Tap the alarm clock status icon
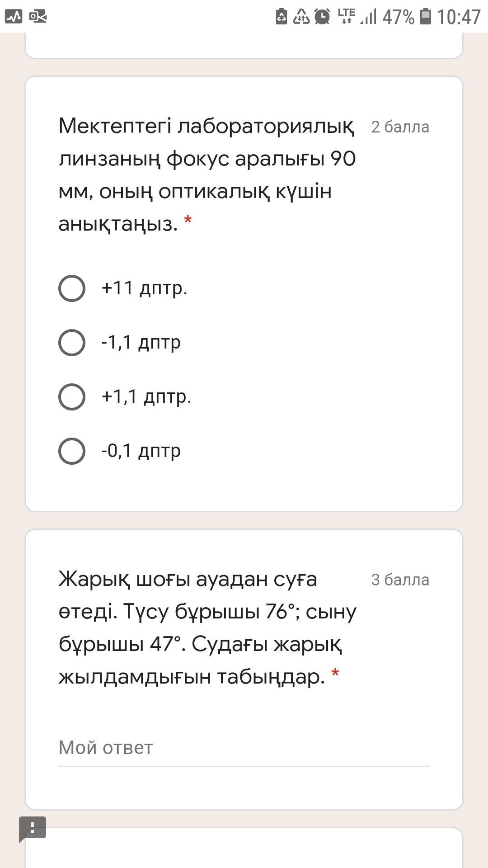488x868 pixels. [322, 17]
